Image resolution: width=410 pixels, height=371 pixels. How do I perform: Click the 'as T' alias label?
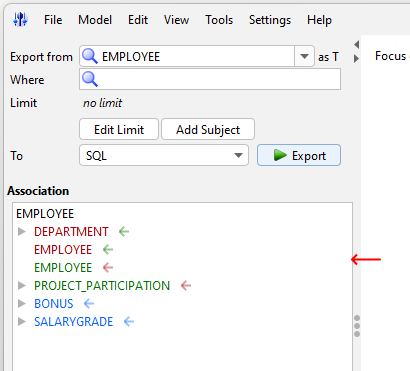(328, 57)
